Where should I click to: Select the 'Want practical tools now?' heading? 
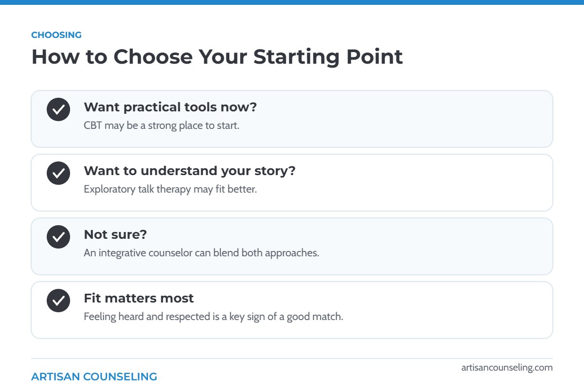click(x=170, y=107)
